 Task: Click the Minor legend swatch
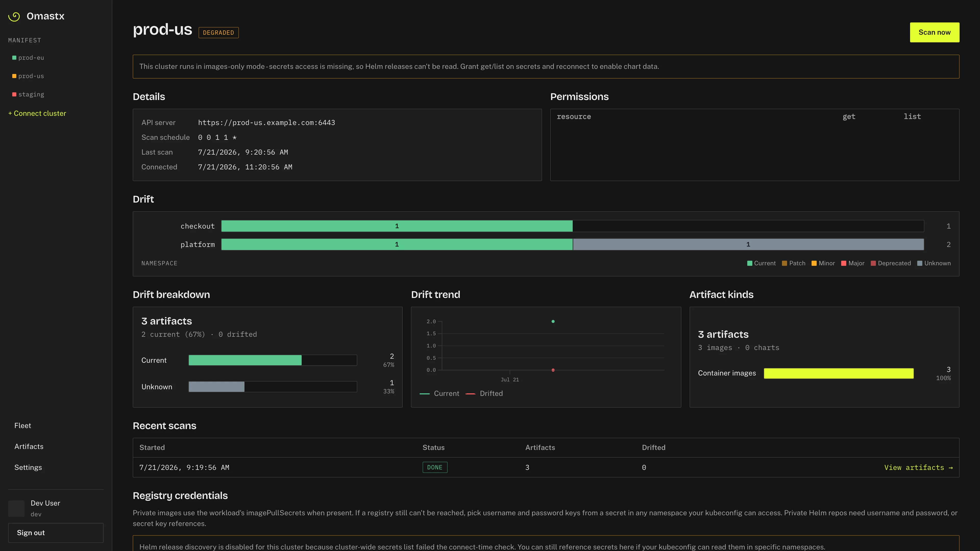pyautogui.click(x=814, y=263)
